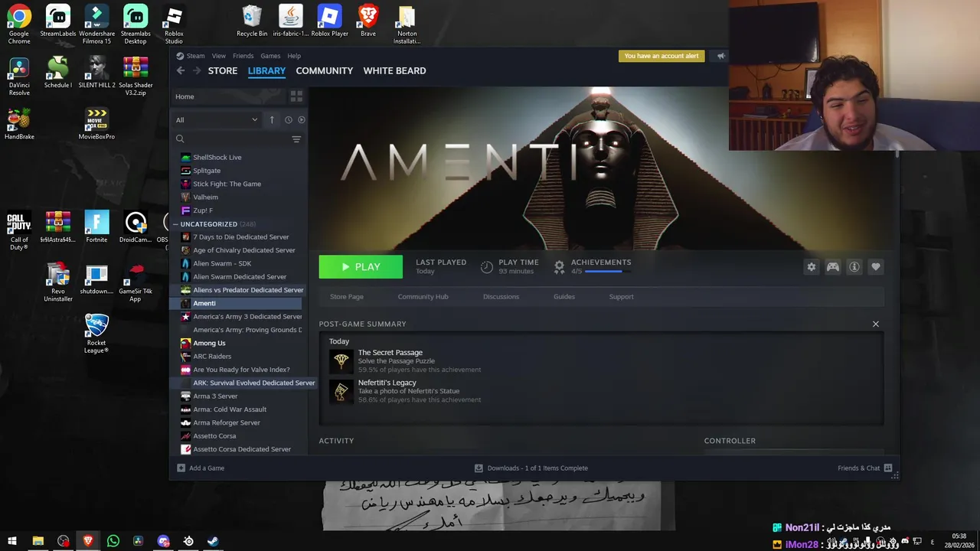Open Downloads status at bottom
This screenshot has height=551, width=980.
click(531, 468)
